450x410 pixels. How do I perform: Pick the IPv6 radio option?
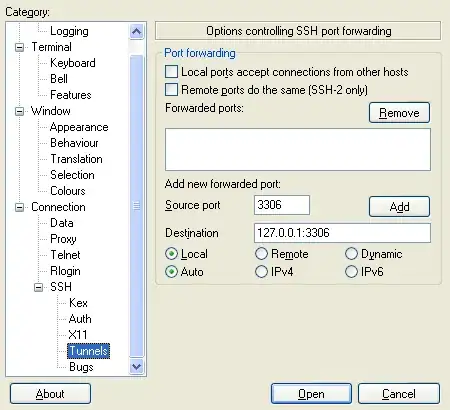click(x=351, y=272)
